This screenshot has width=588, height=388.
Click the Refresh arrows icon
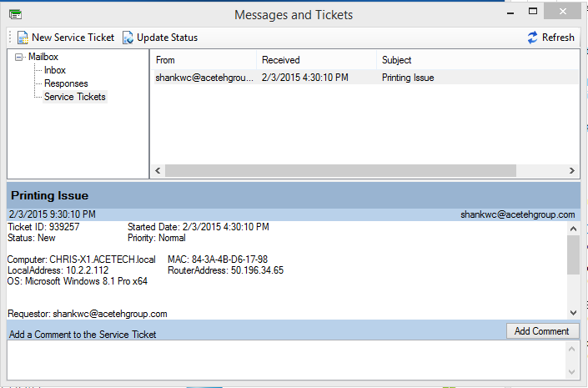coord(532,38)
